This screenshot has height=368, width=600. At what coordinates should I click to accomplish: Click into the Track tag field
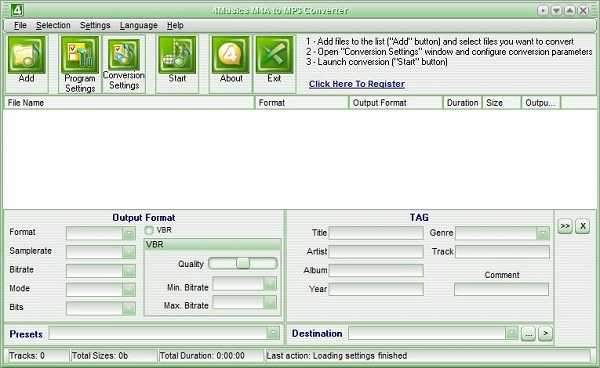(502, 252)
